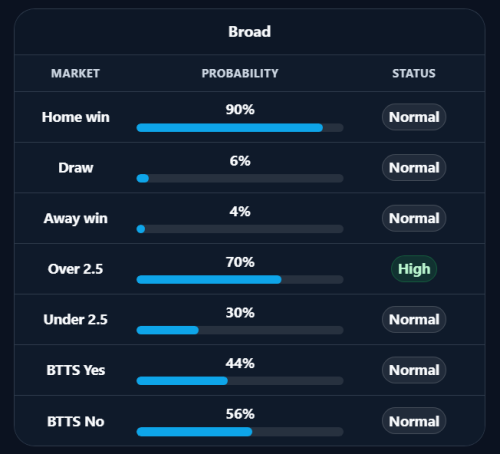Click the Over 2.5 70% probability bar
Image resolution: width=500 pixels, height=454 pixels.
[x=240, y=280]
